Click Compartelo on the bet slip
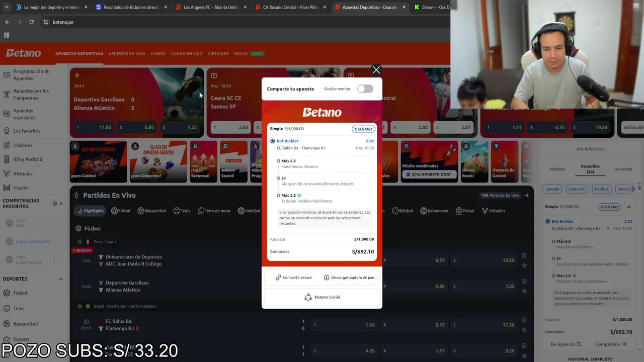This screenshot has height=362, width=644. pyautogui.click(x=611, y=344)
